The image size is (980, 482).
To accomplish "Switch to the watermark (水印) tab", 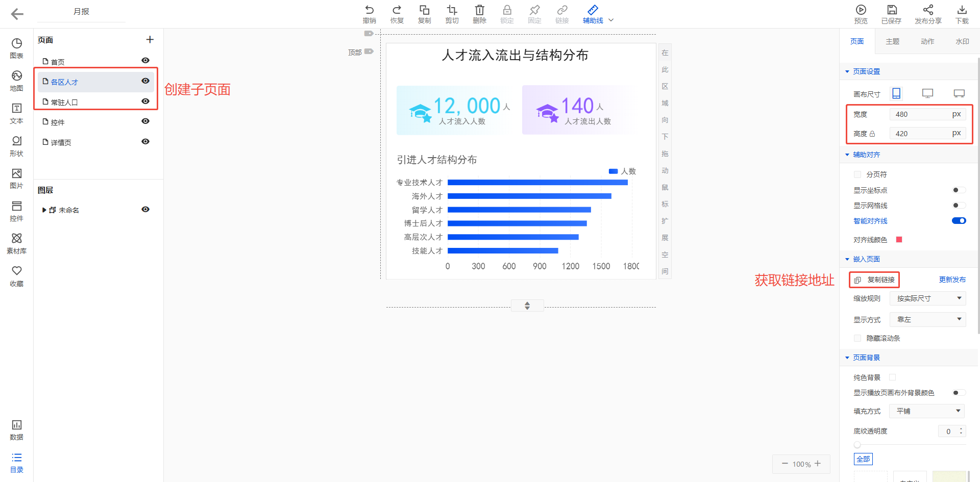I will coord(962,41).
